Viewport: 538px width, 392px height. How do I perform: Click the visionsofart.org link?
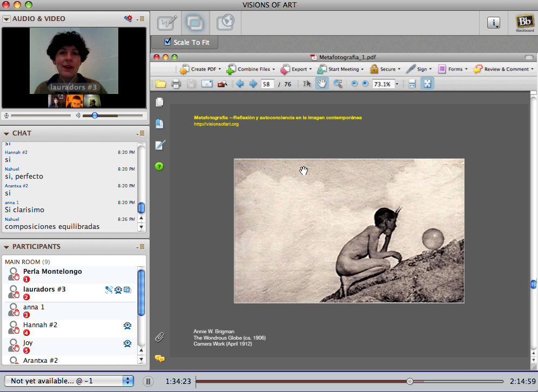click(216, 124)
